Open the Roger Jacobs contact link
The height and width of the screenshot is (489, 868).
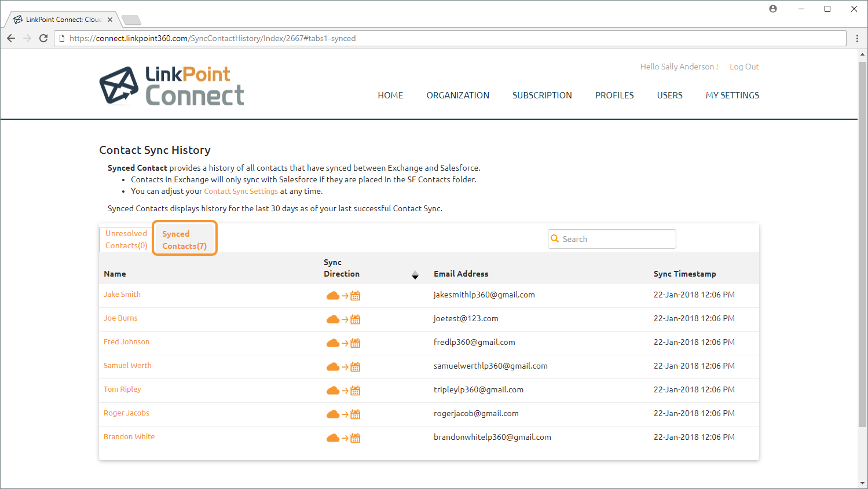[x=126, y=413]
